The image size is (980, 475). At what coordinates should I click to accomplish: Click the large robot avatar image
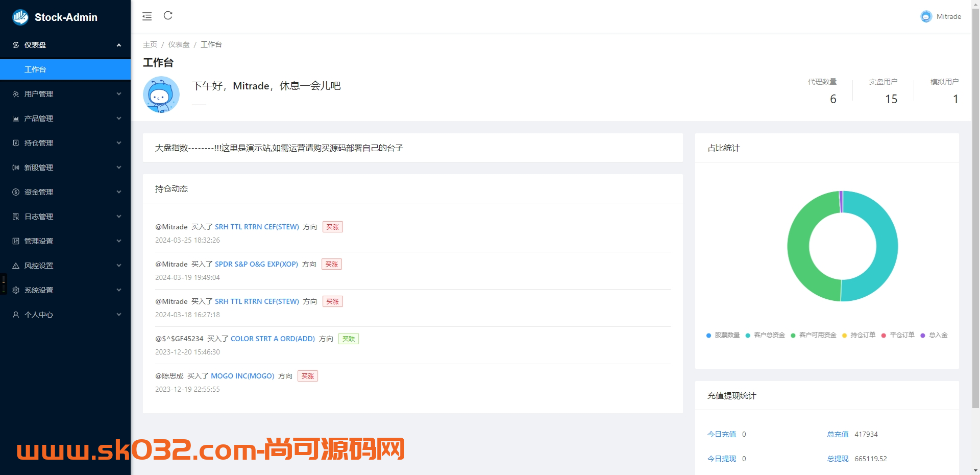[x=161, y=94]
